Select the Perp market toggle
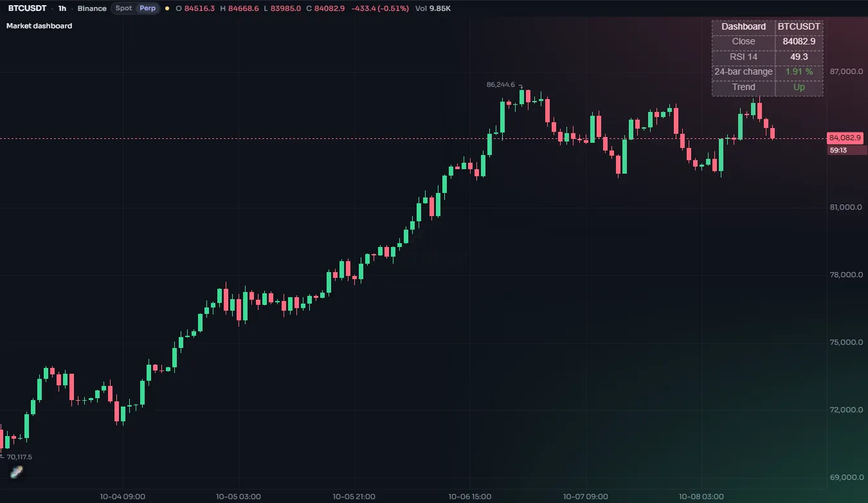The image size is (868, 503). 148,8
